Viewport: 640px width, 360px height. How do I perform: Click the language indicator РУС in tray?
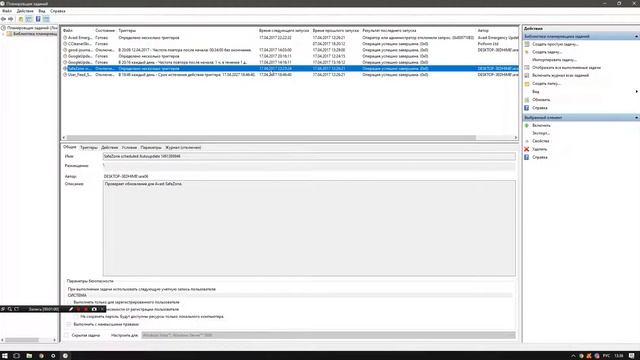[x=607, y=356]
